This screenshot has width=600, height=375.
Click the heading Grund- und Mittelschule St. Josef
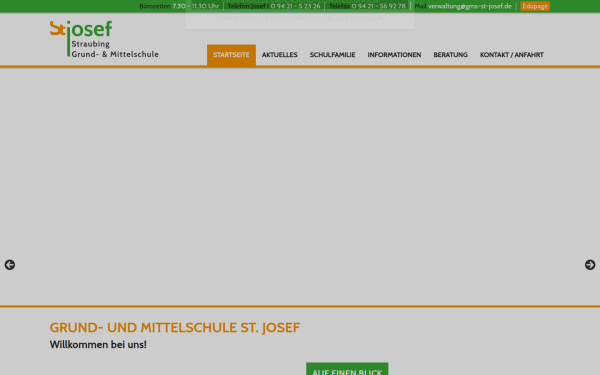(x=175, y=328)
